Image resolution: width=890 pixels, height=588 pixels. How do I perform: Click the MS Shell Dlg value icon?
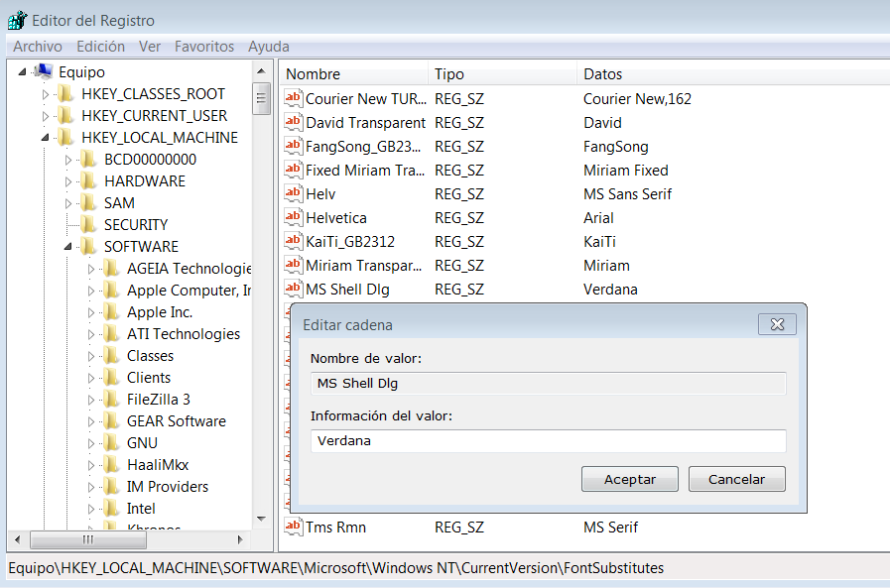(x=293, y=289)
